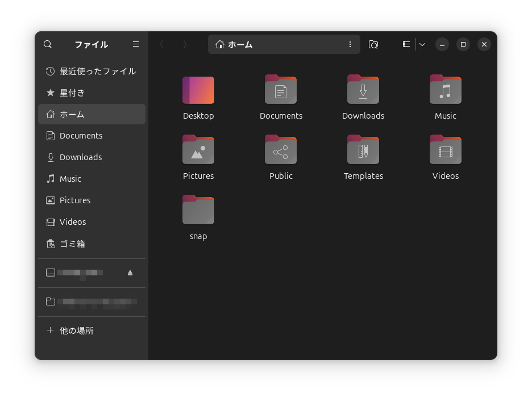Open the Downloads folder icon in the grid

click(x=363, y=90)
